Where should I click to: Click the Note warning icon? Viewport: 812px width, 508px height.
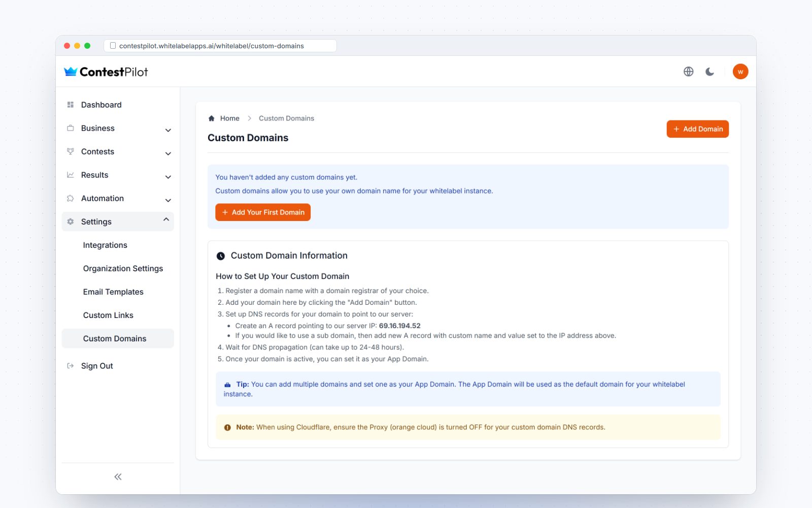click(227, 428)
